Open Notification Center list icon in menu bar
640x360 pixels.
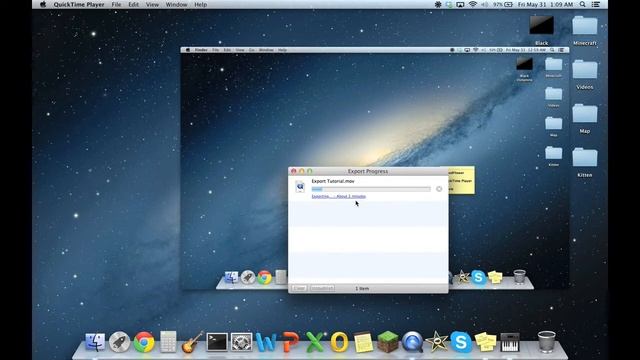[x=596, y=4]
